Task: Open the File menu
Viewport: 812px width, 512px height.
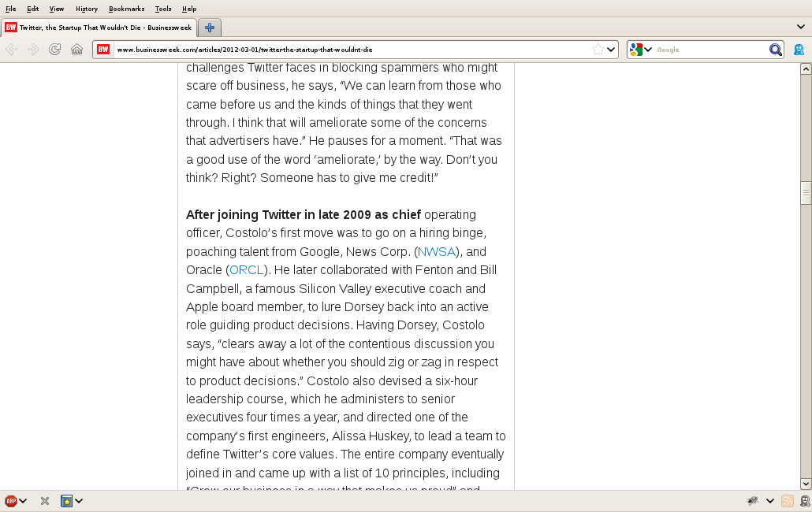Action: (x=11, y=9)
